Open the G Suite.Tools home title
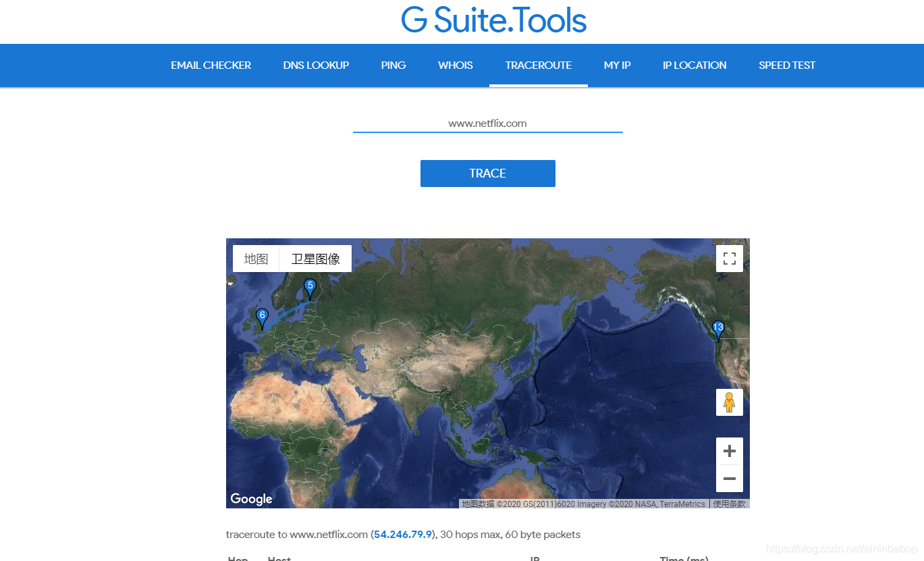Screen dimensions: 924x561 [x=493, y=20]
